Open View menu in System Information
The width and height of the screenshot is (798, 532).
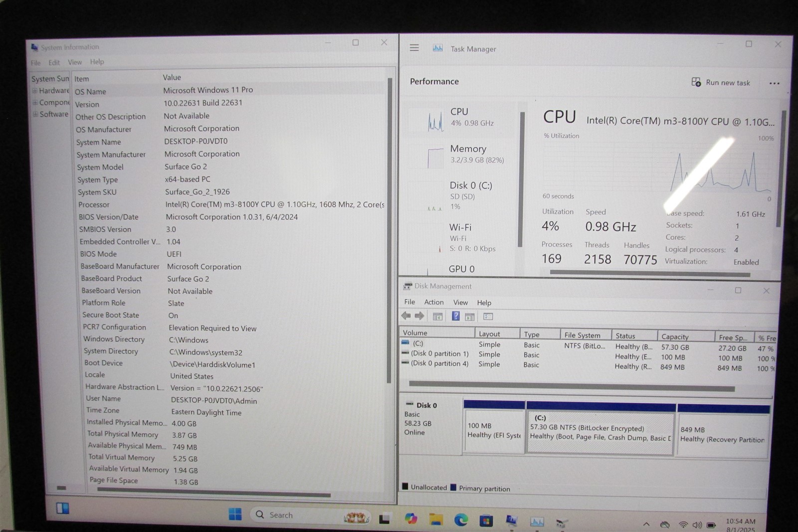tap(75, 62)
